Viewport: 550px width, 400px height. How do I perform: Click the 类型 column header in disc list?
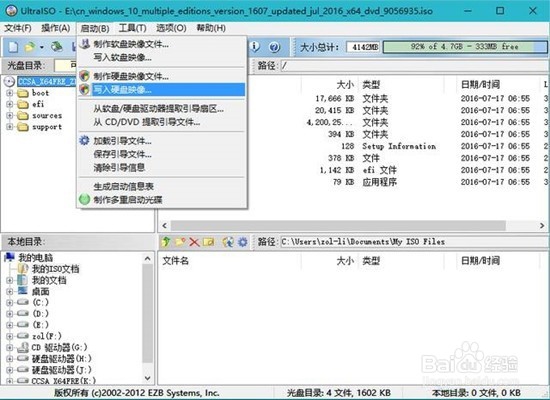click(x=371, y=85)
